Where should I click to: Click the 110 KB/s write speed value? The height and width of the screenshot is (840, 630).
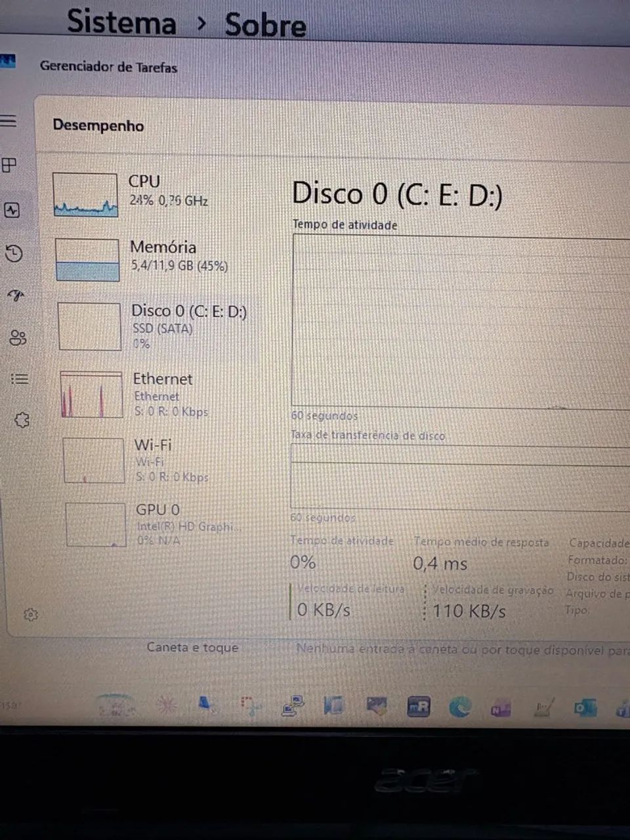[469, 612]
